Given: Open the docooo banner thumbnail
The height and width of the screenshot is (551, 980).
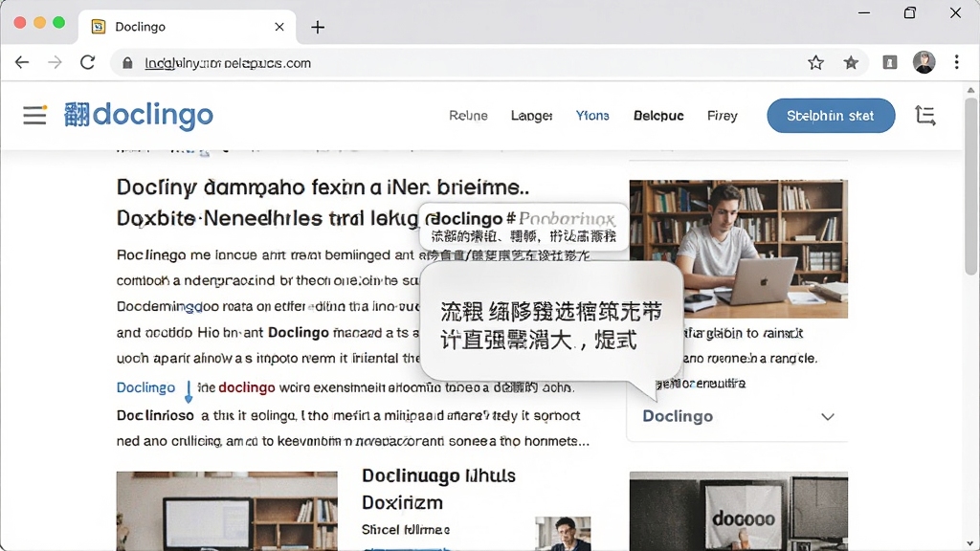Looking at the screenshot, I should tap(738, 511).
